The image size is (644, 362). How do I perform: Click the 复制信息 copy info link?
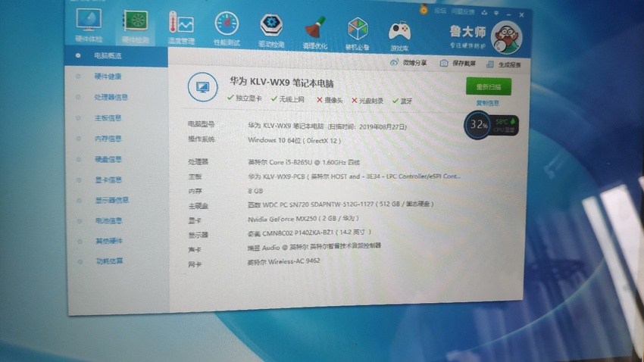pos(487,103)
